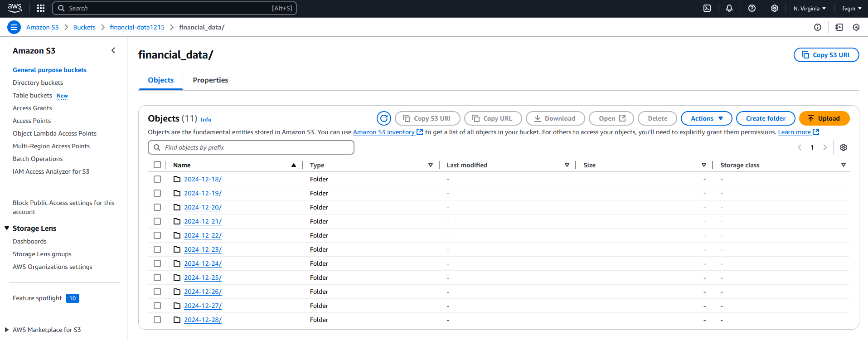Check the box for 2024-12-19/

point(157,193)
